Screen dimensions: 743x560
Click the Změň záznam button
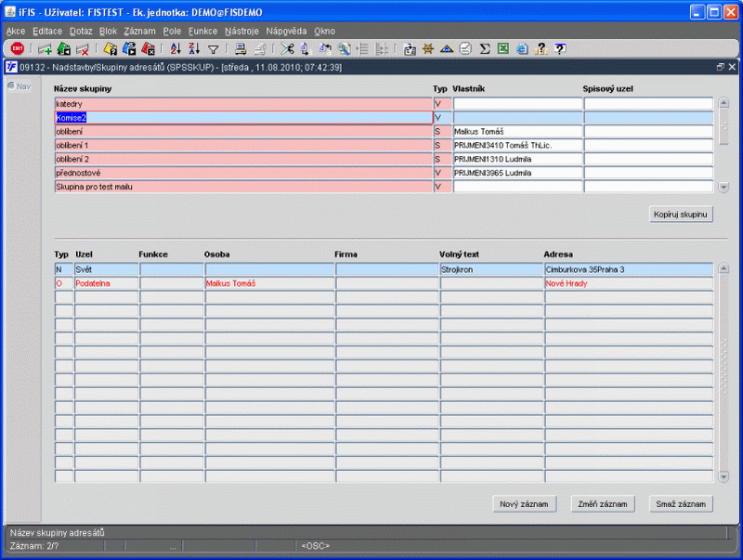603,504
